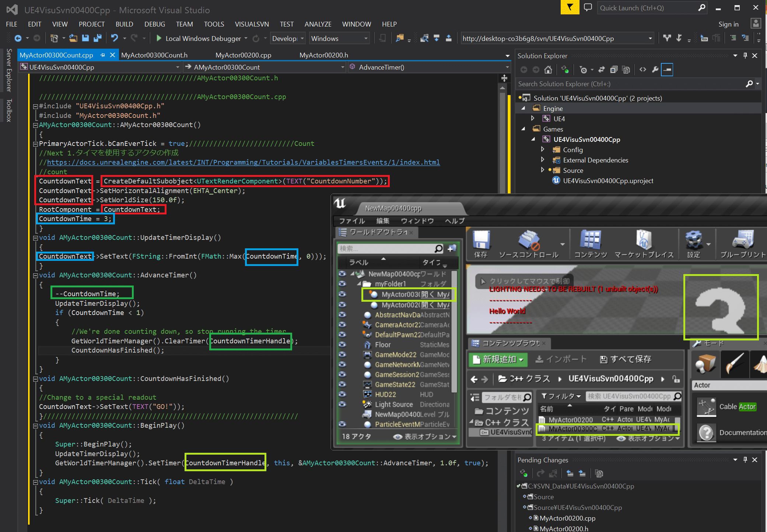Image resolution: width=767 pixels, height=532 pixels.
Task: Click the Save All toolbar icon
Action: click(x=98, y=38)
